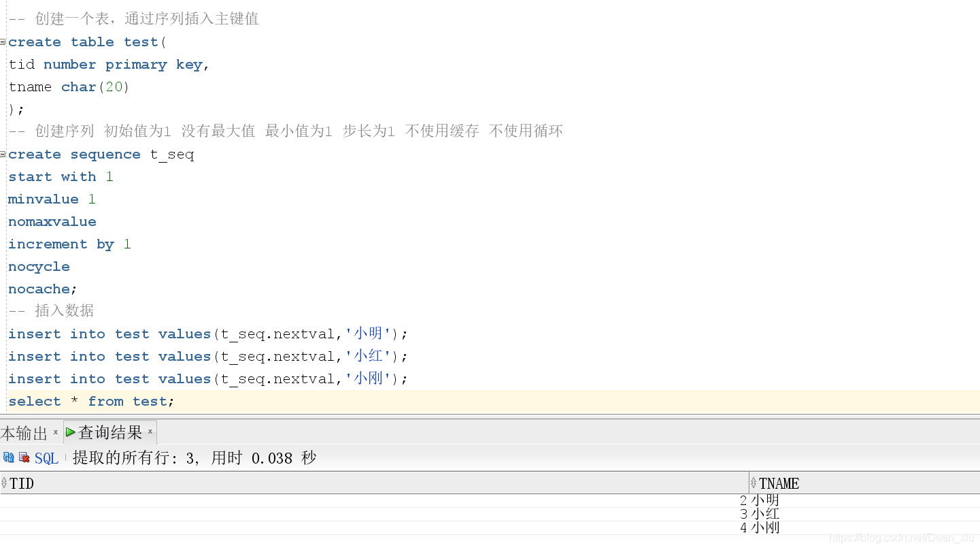
Task: Click the delete row icon beside SQL
Action: point(24,458)
